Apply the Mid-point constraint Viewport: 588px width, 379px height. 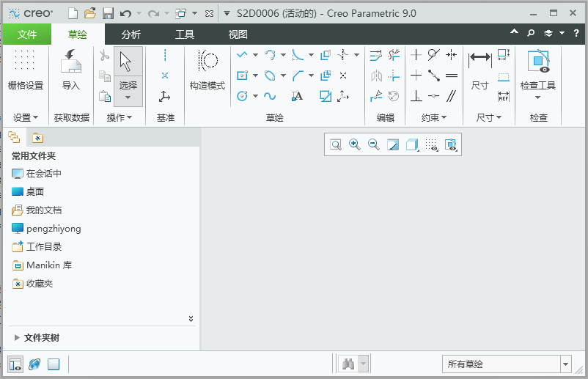point(434,76)
